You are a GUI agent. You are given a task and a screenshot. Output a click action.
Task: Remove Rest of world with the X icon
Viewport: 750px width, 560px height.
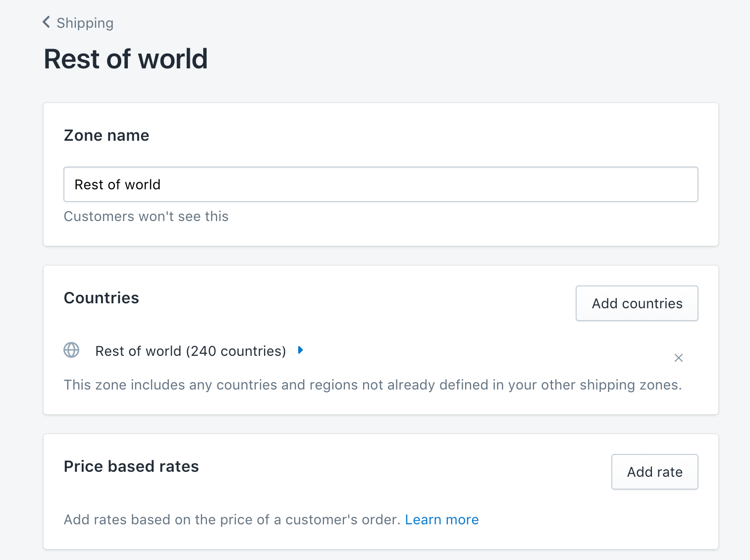[678, 358]
